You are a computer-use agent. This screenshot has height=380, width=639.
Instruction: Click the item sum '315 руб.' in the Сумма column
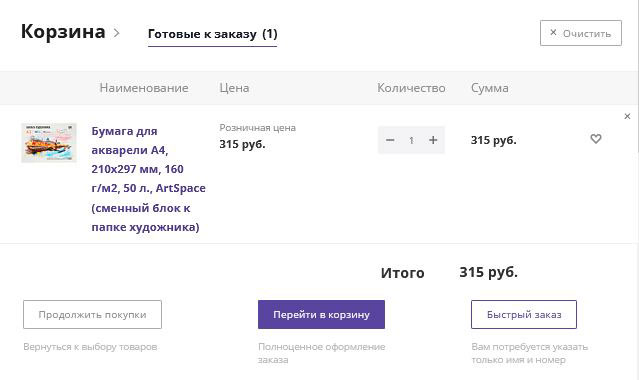494,140
